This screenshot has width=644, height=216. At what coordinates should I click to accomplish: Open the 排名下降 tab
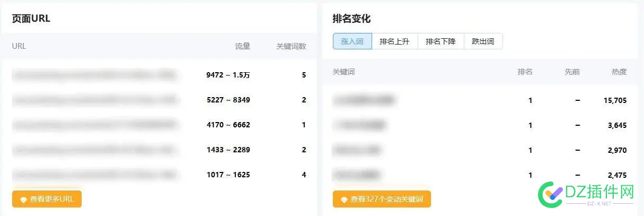[x=440, y=41]
